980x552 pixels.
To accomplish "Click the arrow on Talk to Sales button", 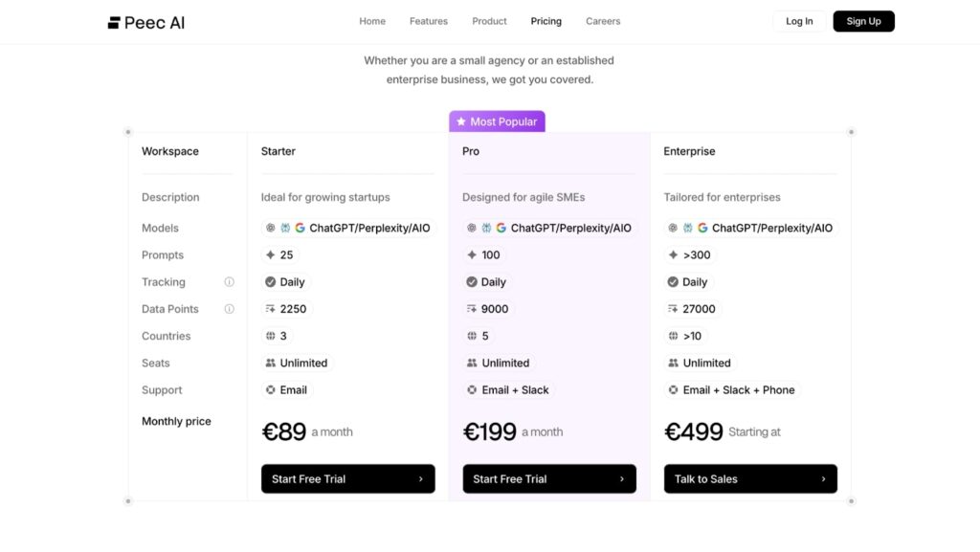I will (x=821, y=478).
